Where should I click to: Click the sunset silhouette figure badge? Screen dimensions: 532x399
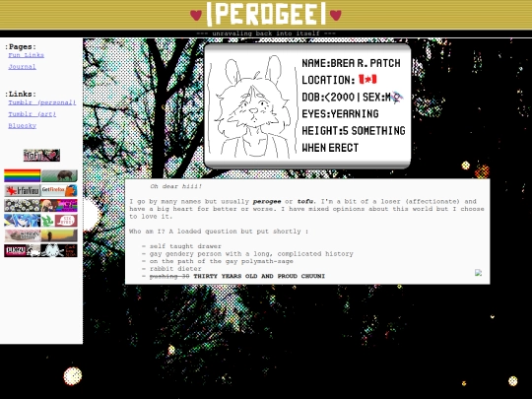pos(59,235)
